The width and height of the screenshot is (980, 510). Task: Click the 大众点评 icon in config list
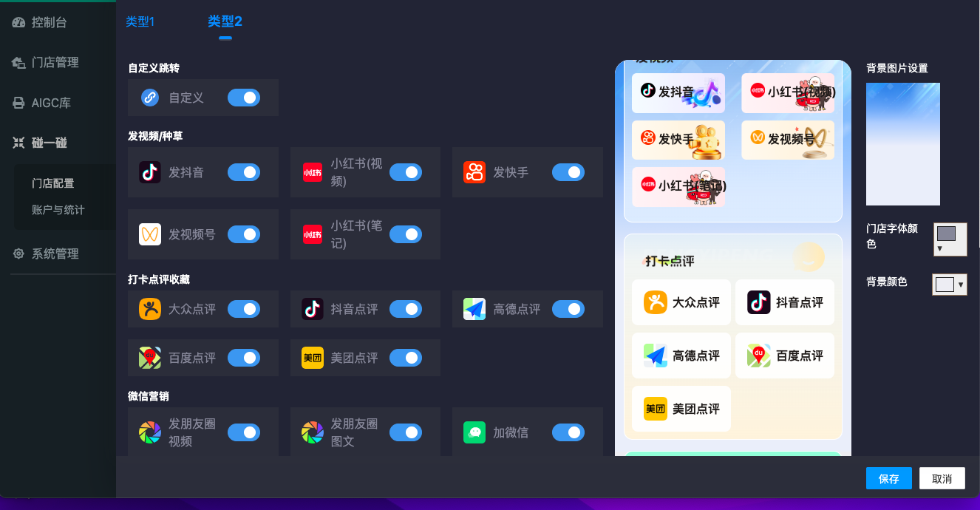pos(150,308)
